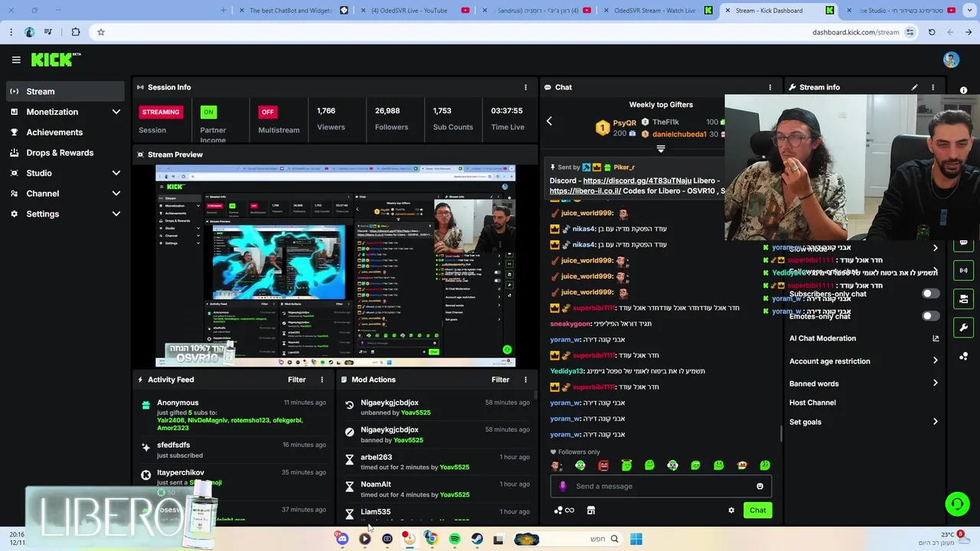Click sfedfsdfs subscription activity entry
This screenshot has height=551, width=980.
[234, 450]
